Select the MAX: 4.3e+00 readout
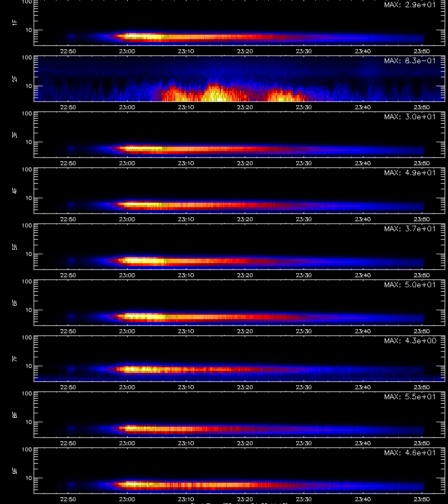448x504 pixels. pos(410,340)
